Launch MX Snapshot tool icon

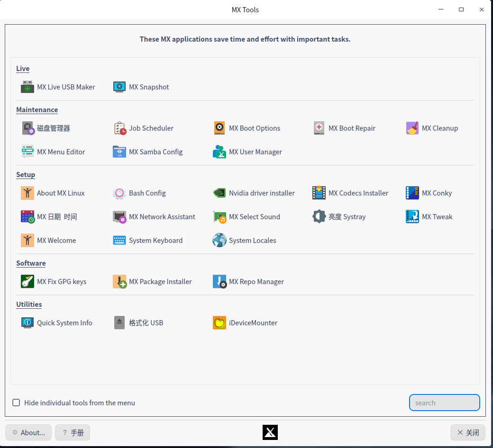pyautogui.click(x=119, y=87)
